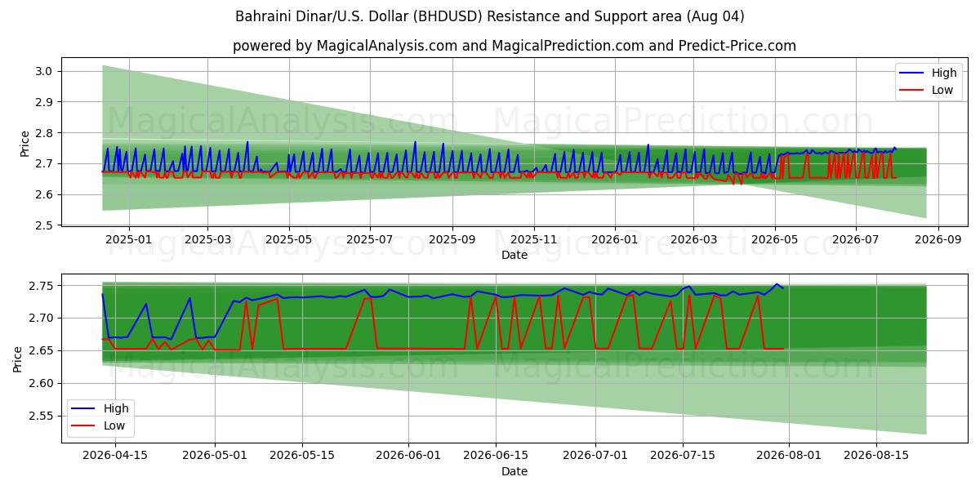Click the '2026-06-15' date tick label
Image resolution: width=980 pixels, height=490 pixels.
pyautogui.click(x=496, y=457)
